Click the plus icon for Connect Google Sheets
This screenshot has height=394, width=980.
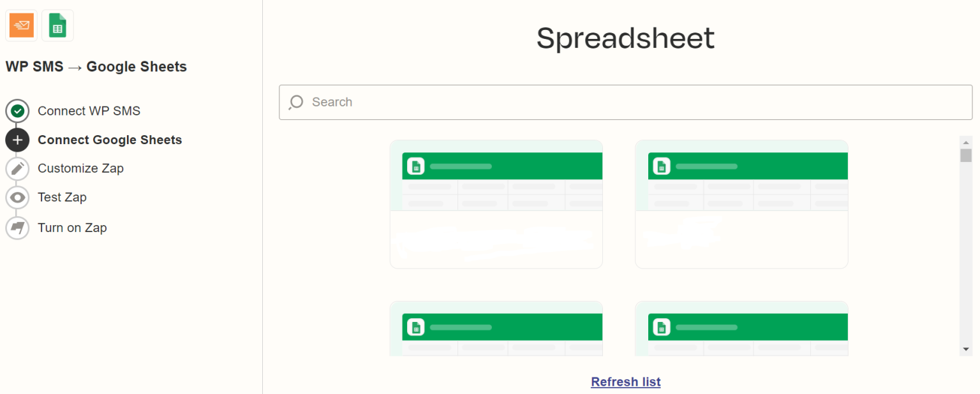pos(17,140)
